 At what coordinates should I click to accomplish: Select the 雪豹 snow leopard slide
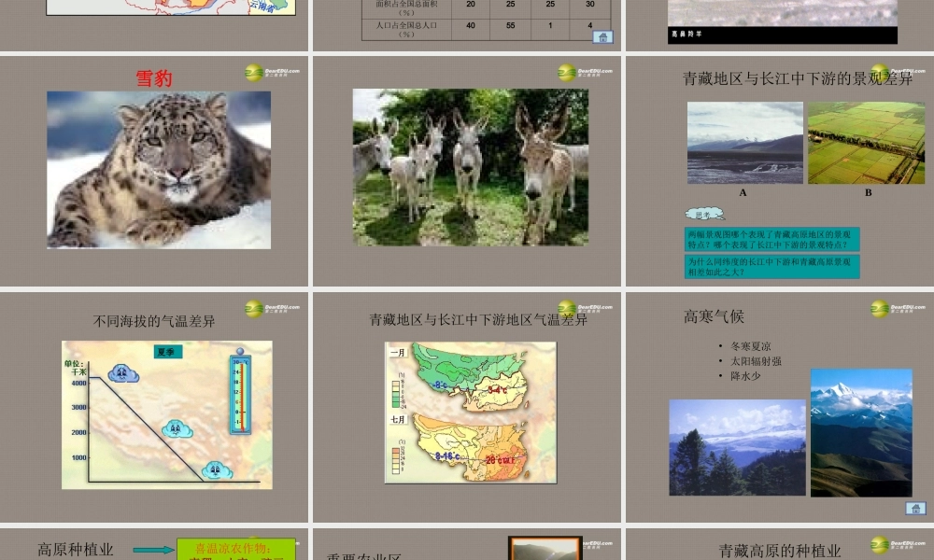tap(154, 171)
